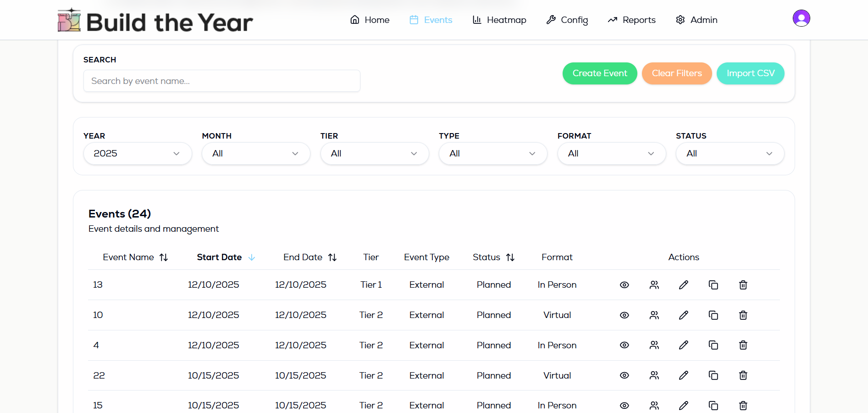Open attendees for event 15

(x=654, y=406)
